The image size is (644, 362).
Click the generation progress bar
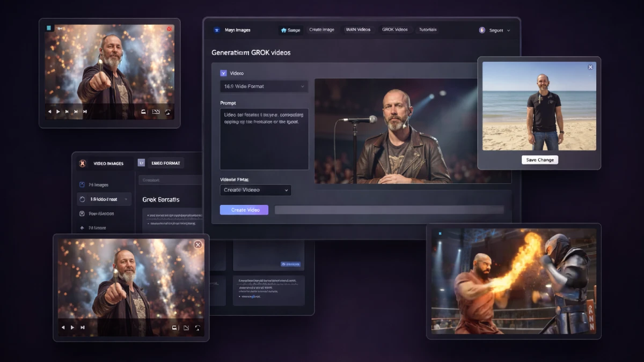click(x=389, y=210)
